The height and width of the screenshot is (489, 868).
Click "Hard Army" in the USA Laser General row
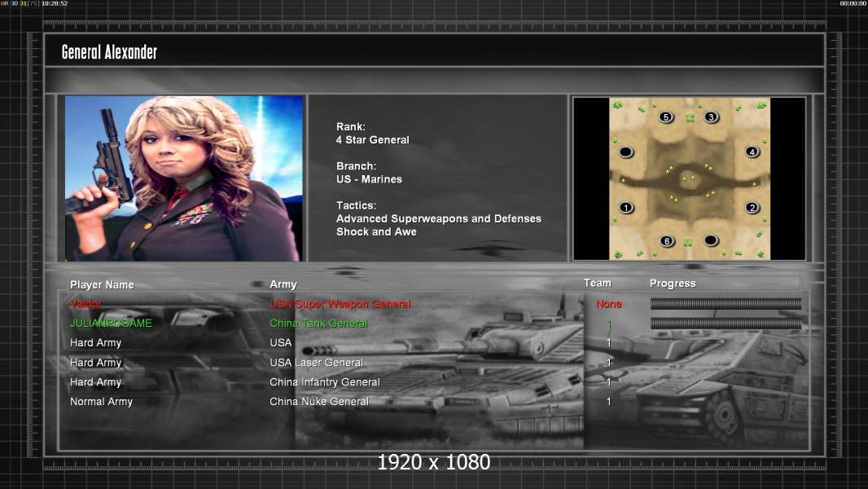coord(96,363)
